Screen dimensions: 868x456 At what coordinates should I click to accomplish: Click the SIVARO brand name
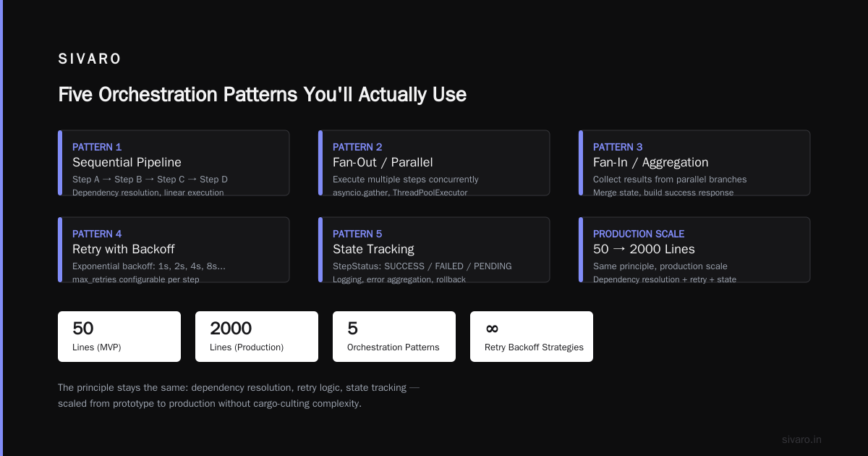tap(90, 59)
